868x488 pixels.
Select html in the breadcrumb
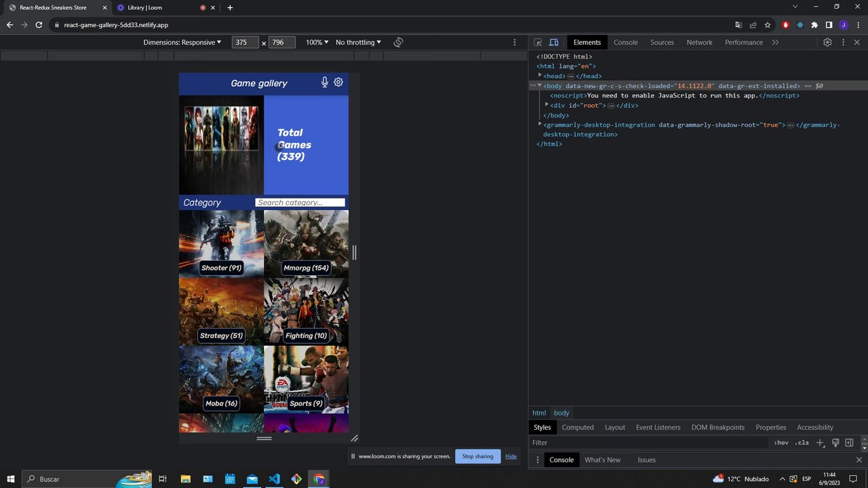pyautogui.click(x=539, y=413)
